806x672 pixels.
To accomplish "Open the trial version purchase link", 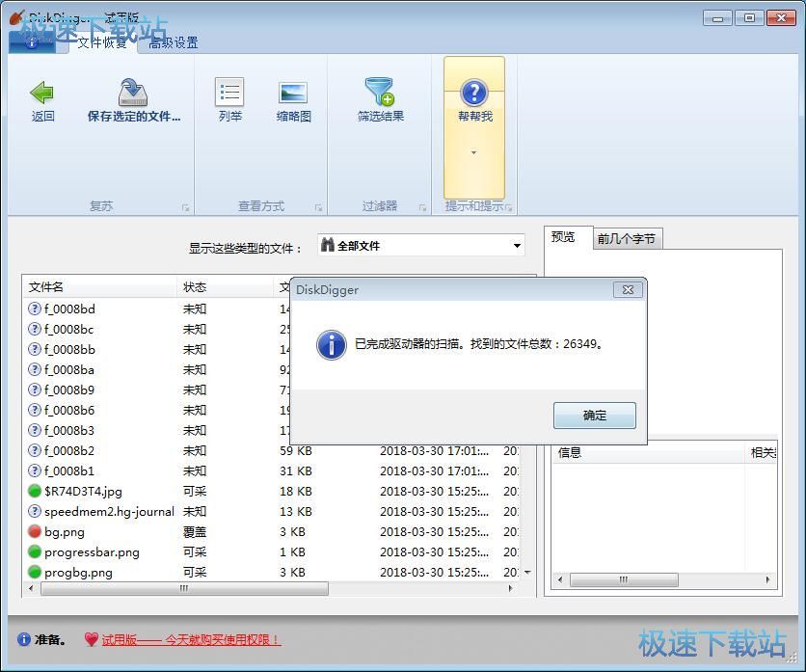I will coord(191,640).
